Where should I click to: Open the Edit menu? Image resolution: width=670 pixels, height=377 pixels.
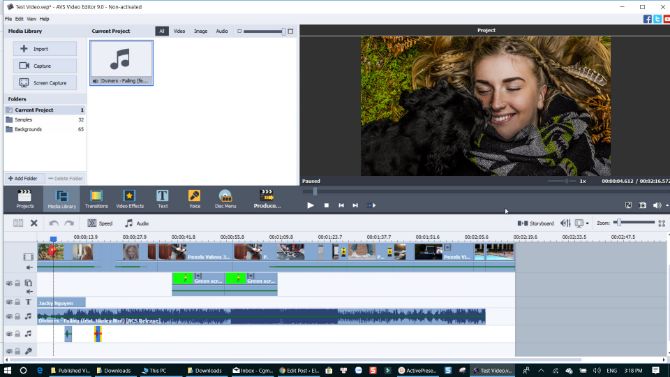[19, 19]
